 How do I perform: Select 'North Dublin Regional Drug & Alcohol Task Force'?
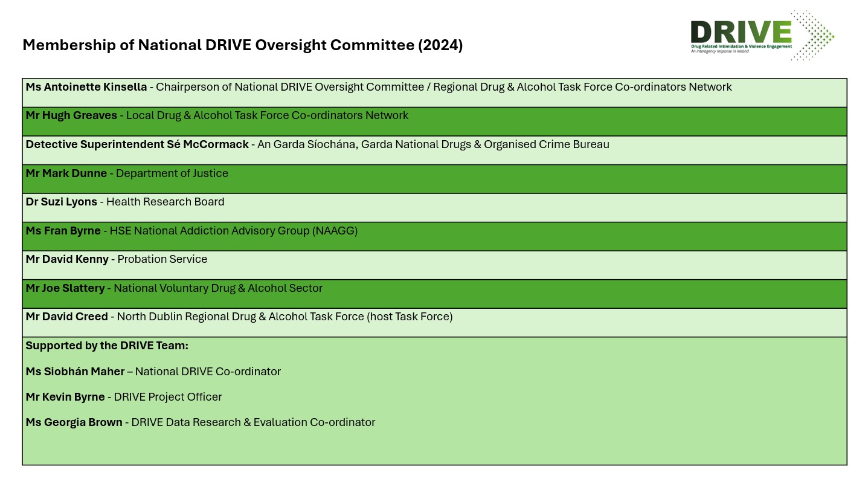(x=240, y=317)
